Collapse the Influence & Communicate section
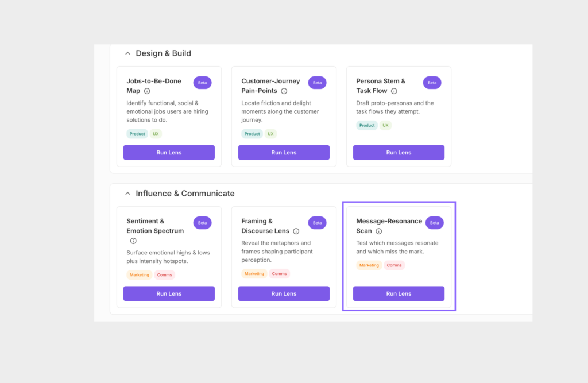Screen dimensions: 588x383 pyautogui.click(x=127, y=194)
